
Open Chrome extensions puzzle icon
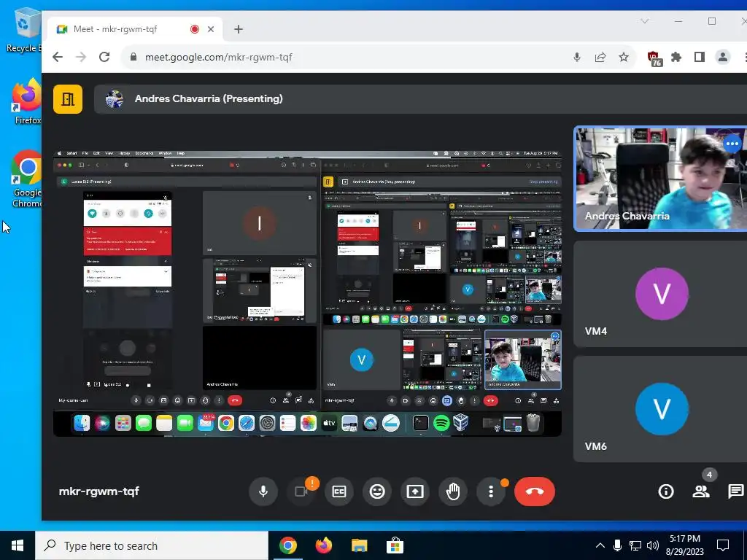pyautogui.click(x=676, y=57)
